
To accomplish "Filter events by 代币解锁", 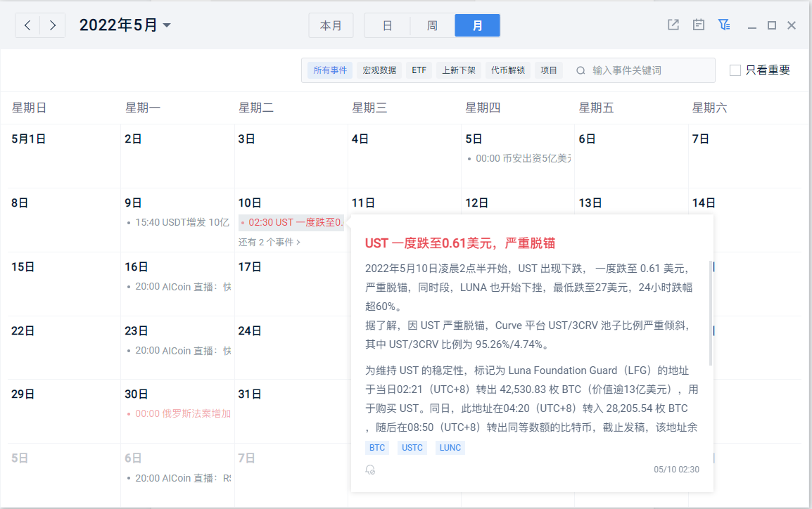I will (507, 70).
